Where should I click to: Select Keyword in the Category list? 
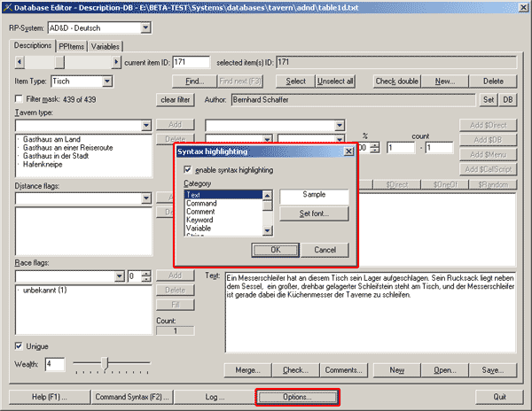tap(199, 219)
